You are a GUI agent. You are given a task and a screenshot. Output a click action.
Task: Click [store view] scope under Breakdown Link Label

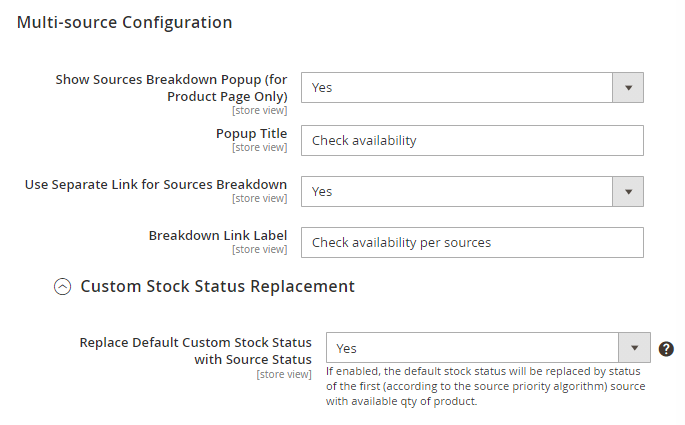pos(259,250)
